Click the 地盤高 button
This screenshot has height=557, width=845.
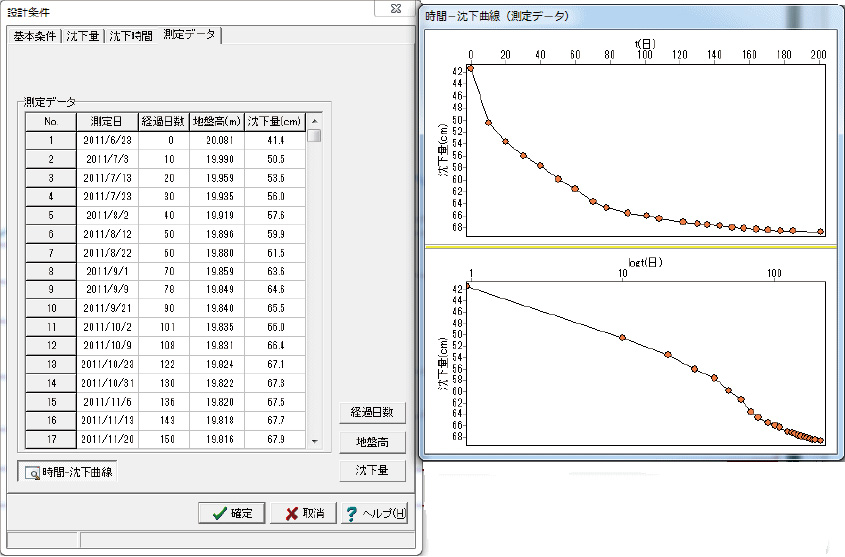(372, 442)
